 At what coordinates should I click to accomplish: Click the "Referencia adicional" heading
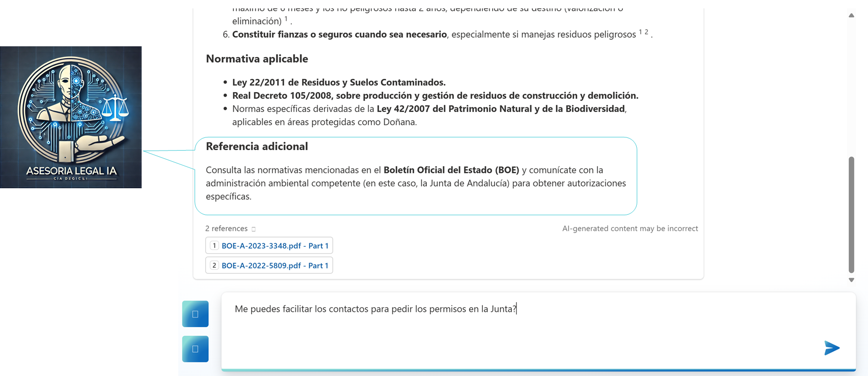pyautogui.click(x=257, y=147)
